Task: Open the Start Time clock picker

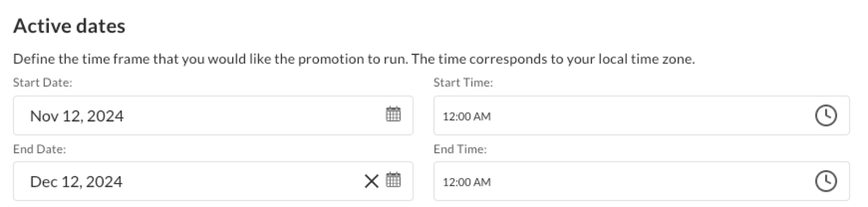Action: point(826,115)
